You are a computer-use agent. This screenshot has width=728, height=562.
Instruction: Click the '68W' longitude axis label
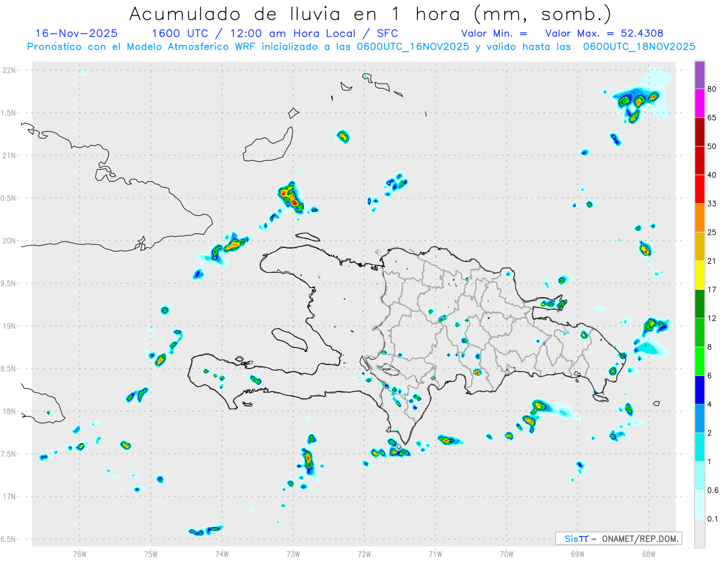649,554
